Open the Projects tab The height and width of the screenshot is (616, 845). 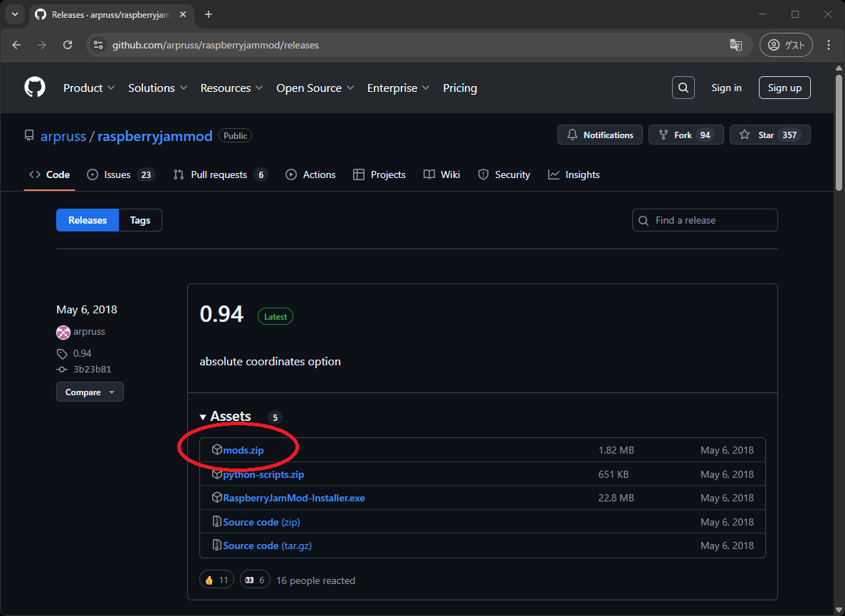point(379,174)
